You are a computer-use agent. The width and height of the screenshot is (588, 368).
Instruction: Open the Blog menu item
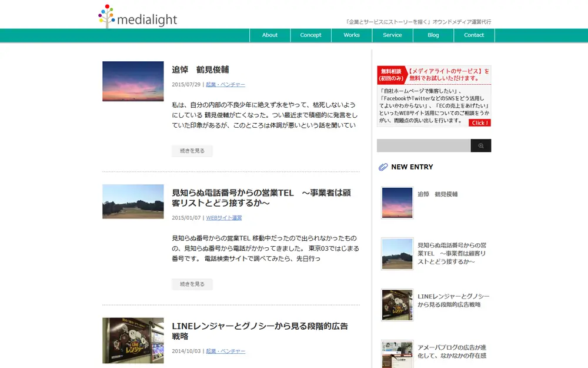(x=433, y=35)
